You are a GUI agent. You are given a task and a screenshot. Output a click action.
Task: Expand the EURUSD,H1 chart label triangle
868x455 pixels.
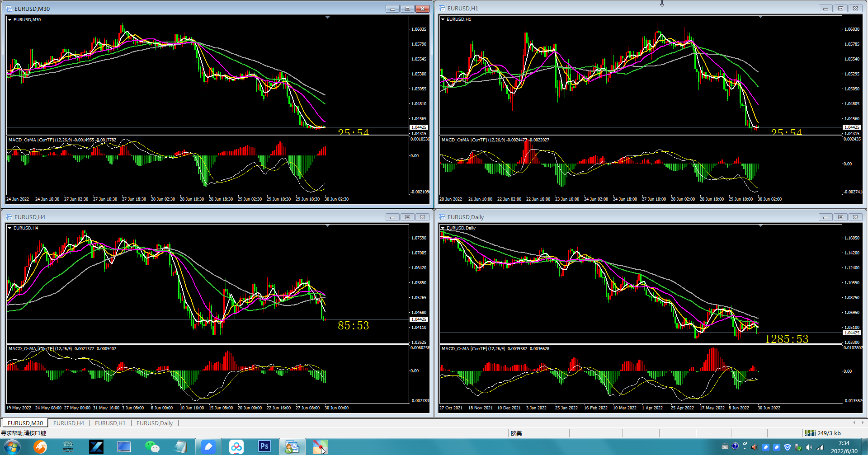443,19
